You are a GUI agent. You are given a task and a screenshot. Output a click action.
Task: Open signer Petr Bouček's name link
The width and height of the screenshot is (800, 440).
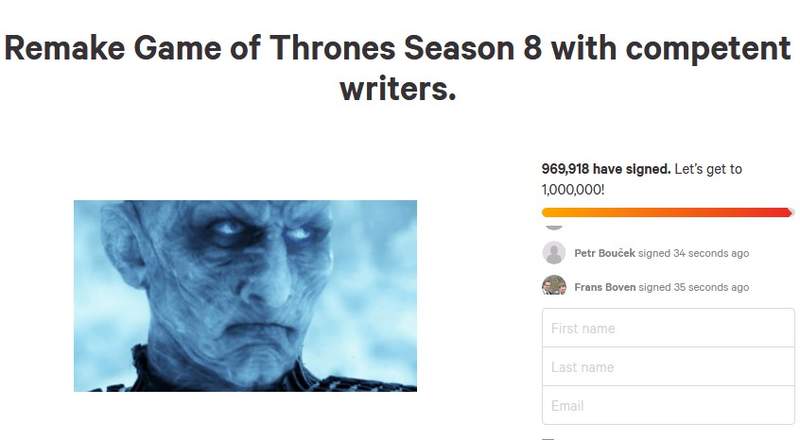pos(604,253)
